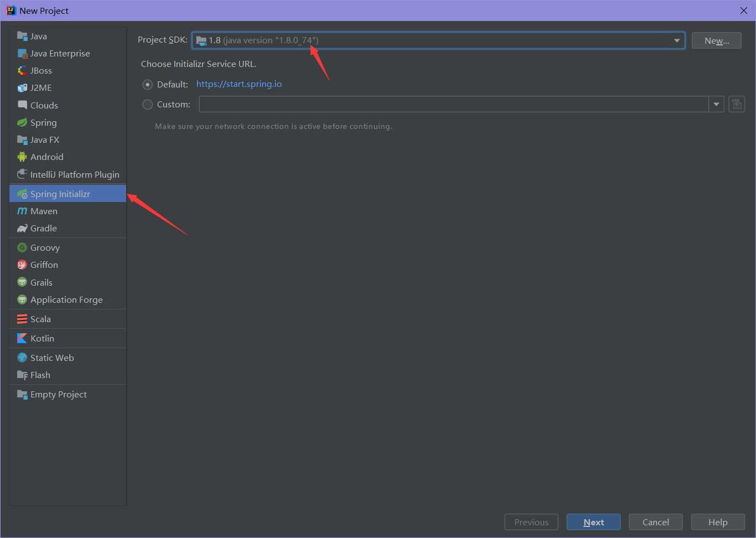Click the Spring Initializr icon
756x538 pixels.
[22, 194]
